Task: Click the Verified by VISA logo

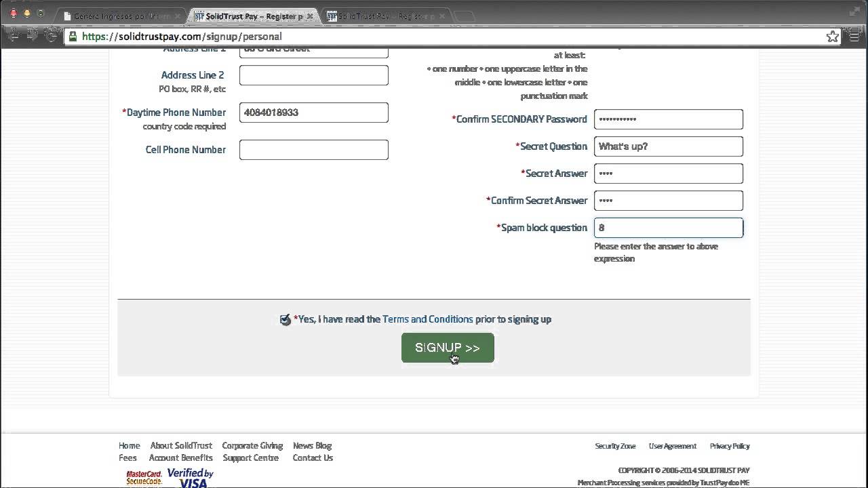Action: point(190,478)
